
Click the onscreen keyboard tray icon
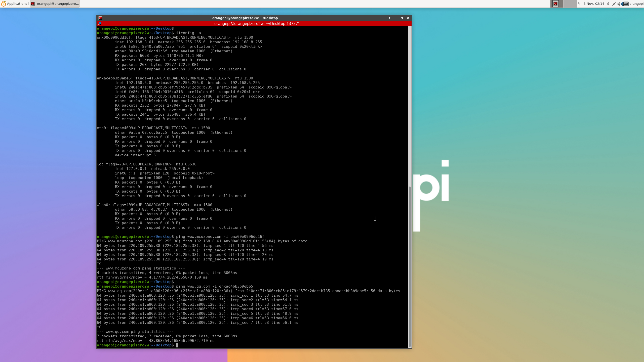[x=626, y=4]
